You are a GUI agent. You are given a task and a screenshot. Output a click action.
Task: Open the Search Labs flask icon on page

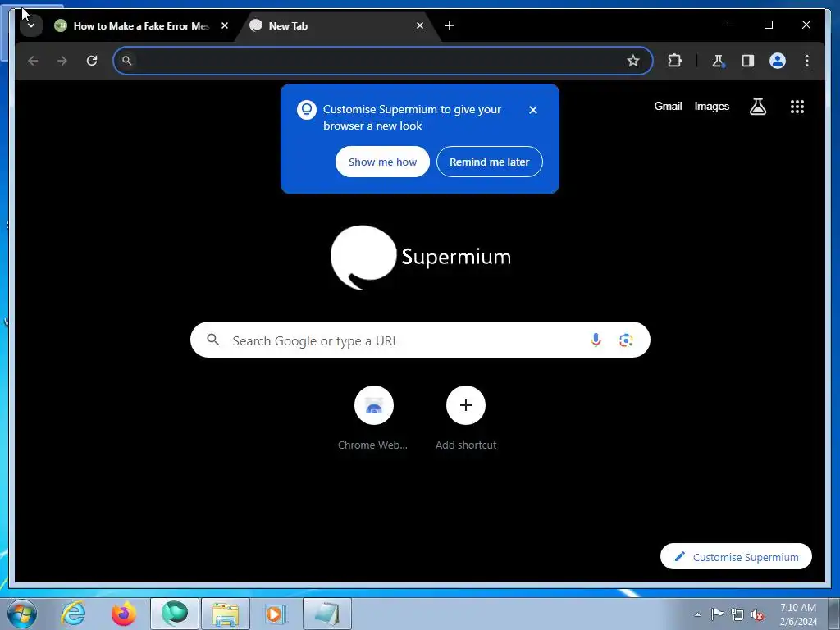tap(757, 107)
